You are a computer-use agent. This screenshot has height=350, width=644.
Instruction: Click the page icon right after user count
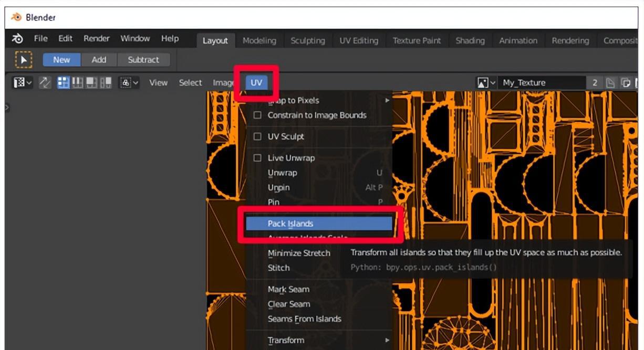(x=610, y=82)
